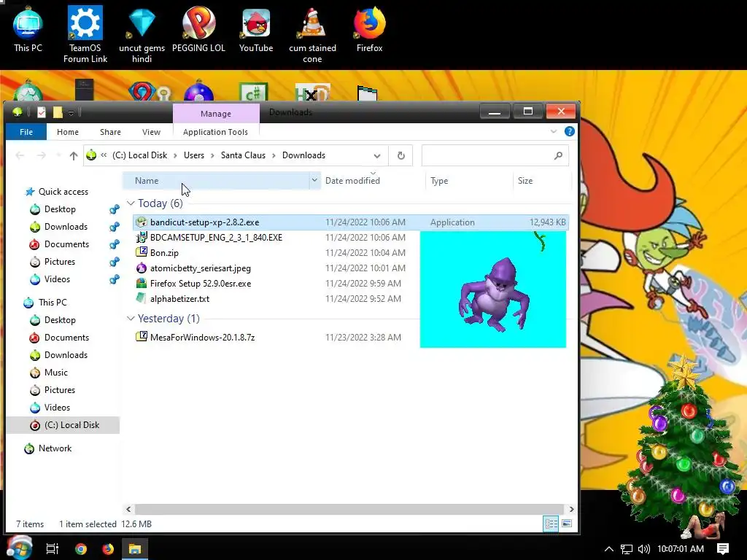Screen dimensions: 747x560
Task: Launch PEGGING LOL desktop shortcut
Action: pos(198,31)
